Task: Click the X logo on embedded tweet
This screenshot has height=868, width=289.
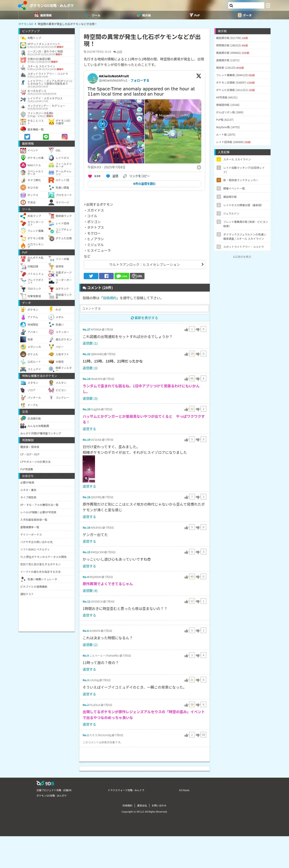Action: 199,76
